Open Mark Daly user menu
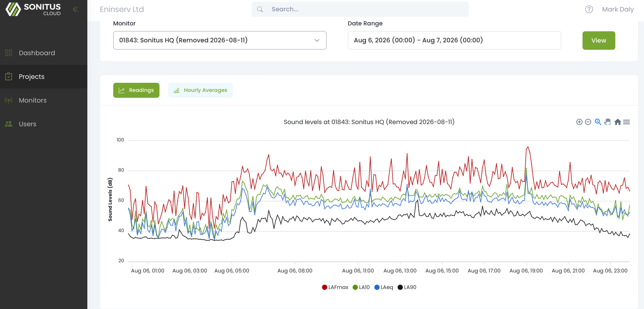This screenshot has width=644, height=309. click(x=618, y=9)
